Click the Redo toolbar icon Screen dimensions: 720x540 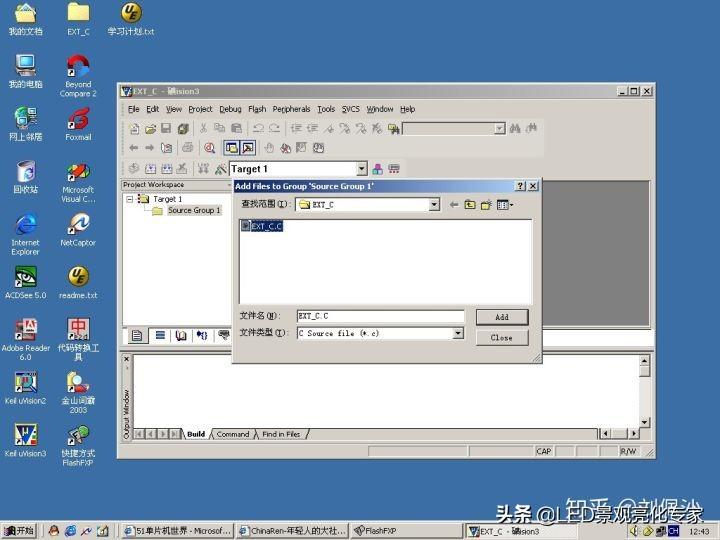[x=274, y=129]
